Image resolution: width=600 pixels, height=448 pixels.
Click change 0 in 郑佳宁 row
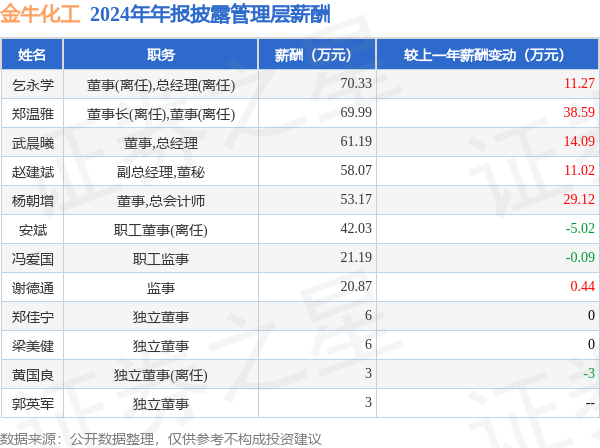coord(591,315)
